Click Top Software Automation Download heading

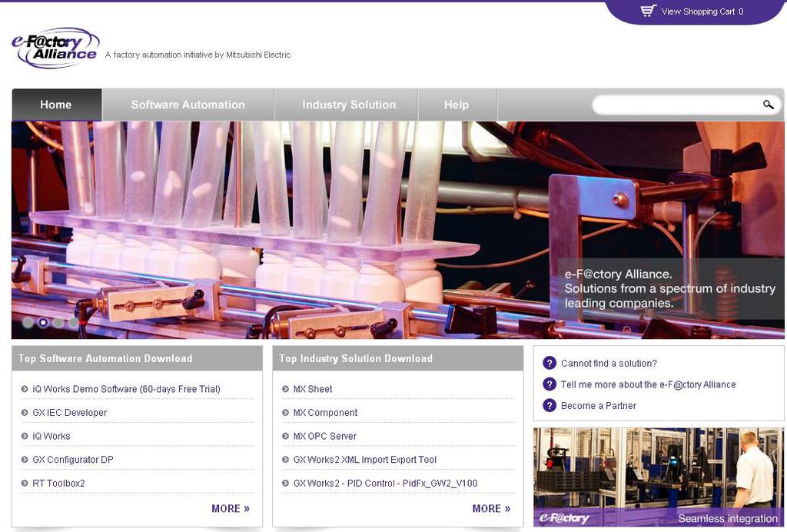click(x=105, y=358)
